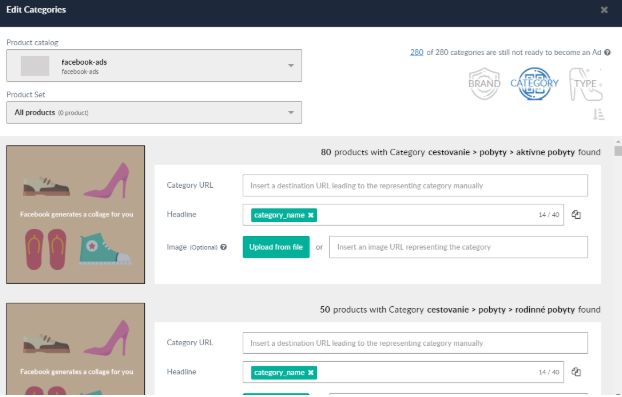Click the scrollbar up arrow
Viewport: 622px width, 397px height.
[618, 142]
